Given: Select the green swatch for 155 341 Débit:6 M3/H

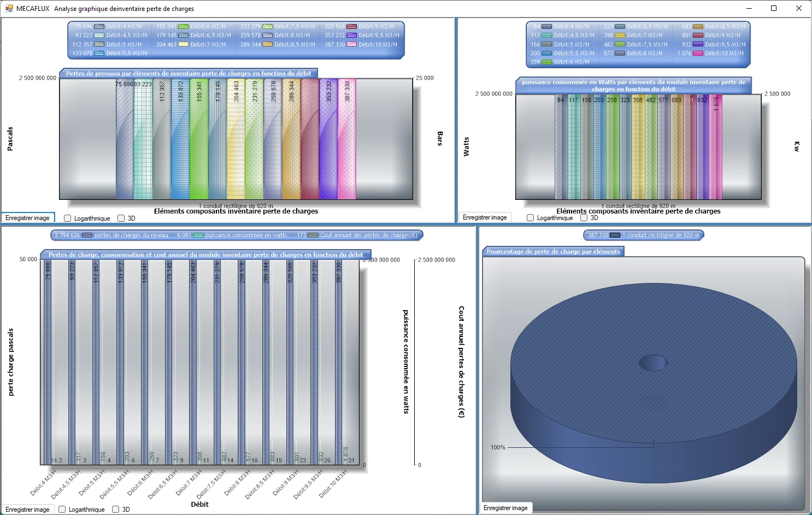Looking at the screenshot, I should click(184, 26).
